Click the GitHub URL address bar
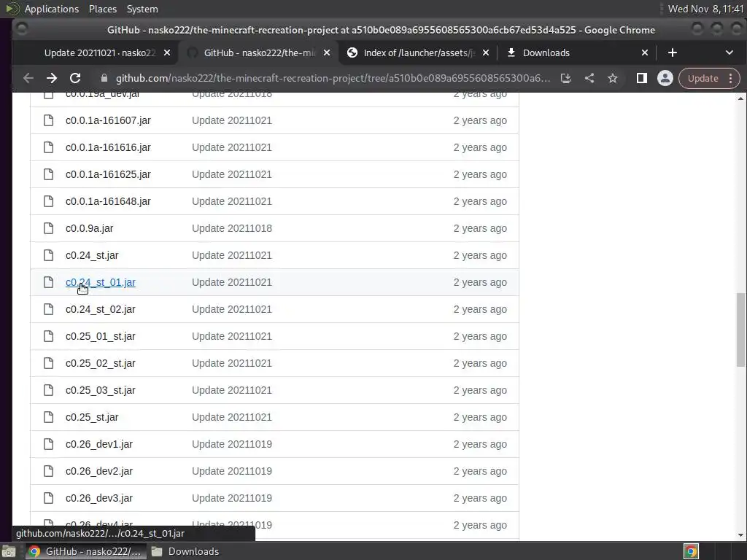Screen dimensions: 747x560 (x=333, y=78)
